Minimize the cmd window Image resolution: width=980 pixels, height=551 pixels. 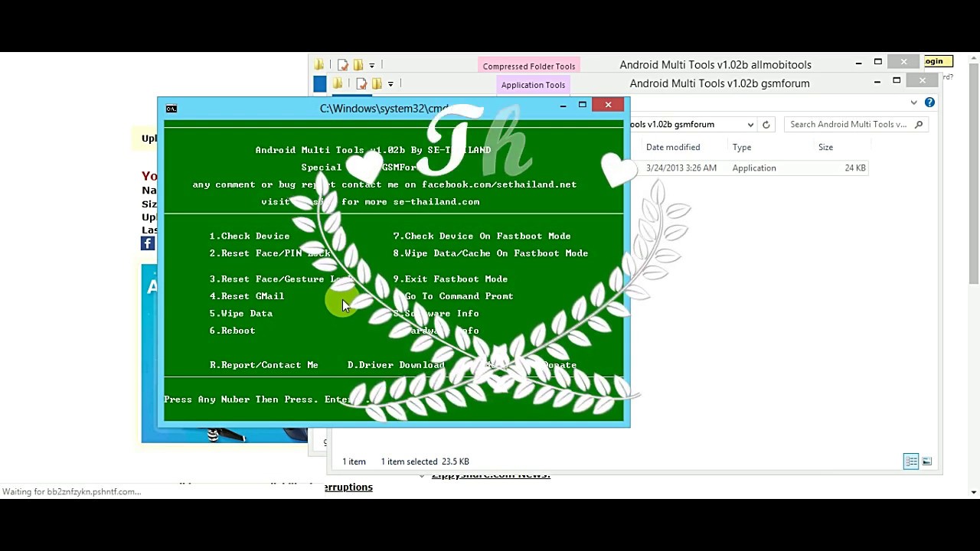coord(563,105)
